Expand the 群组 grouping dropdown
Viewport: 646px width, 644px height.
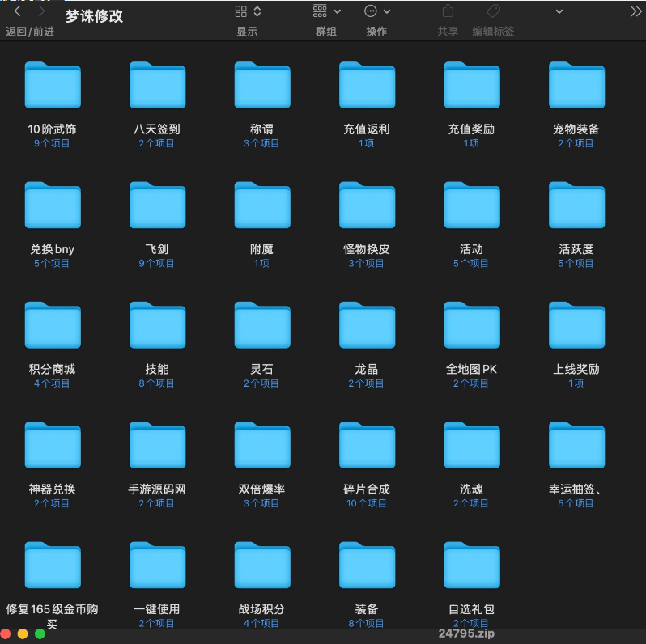(326, 11)
